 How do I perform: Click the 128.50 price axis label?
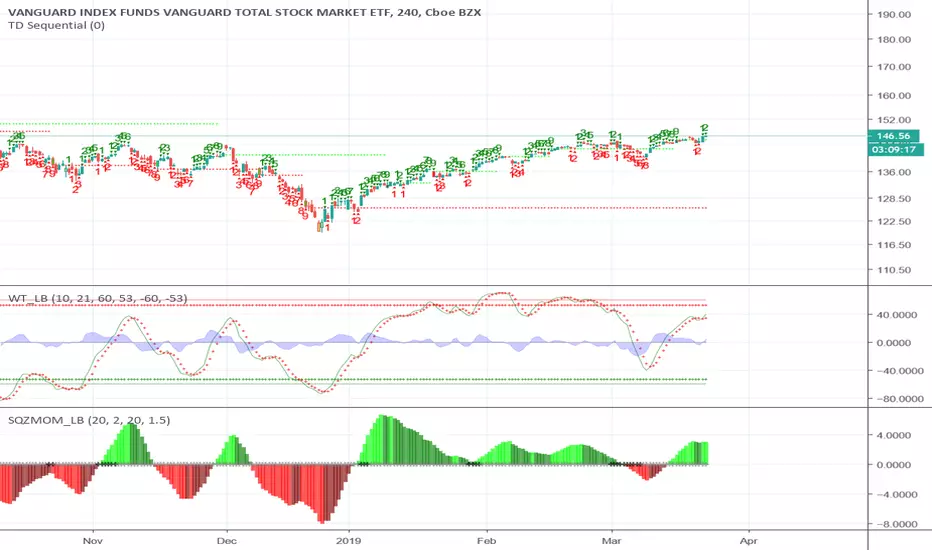tap(894, 199)
